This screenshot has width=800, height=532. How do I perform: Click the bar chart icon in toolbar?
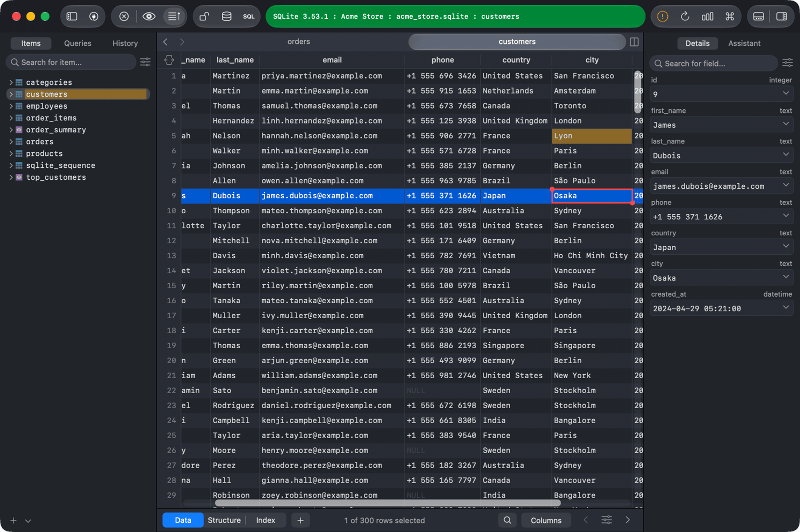707,16
